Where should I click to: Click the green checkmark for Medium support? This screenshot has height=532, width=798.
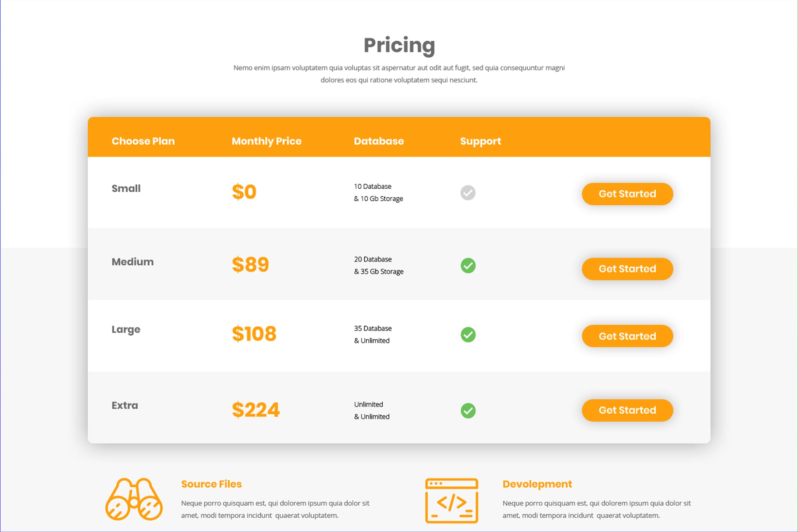(468, 265)
